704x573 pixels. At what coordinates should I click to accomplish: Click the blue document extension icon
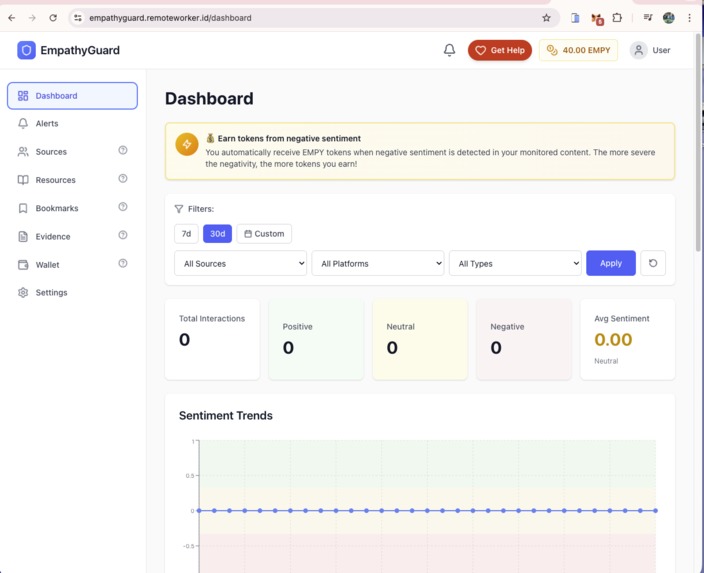coord(575,18)
